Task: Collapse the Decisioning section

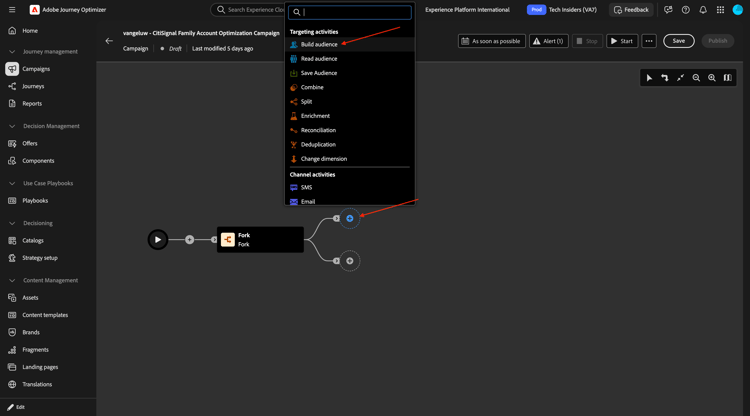Action: 12,223
